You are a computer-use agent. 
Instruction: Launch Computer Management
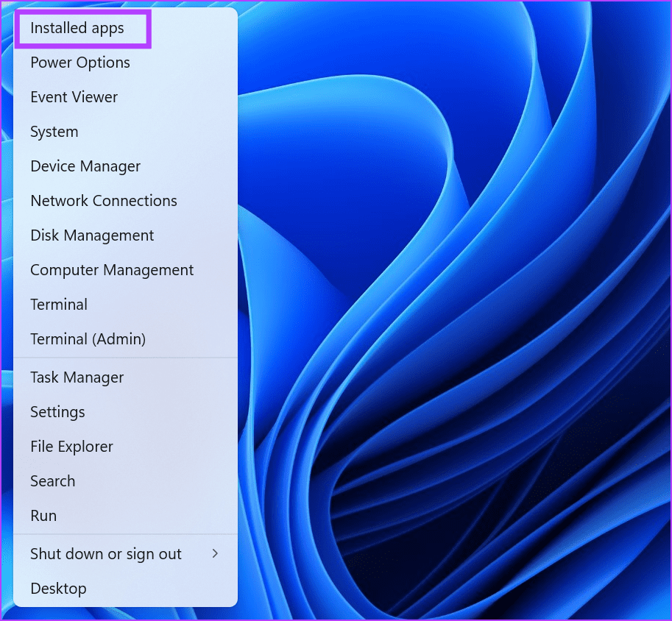click(x=112, y=270)
